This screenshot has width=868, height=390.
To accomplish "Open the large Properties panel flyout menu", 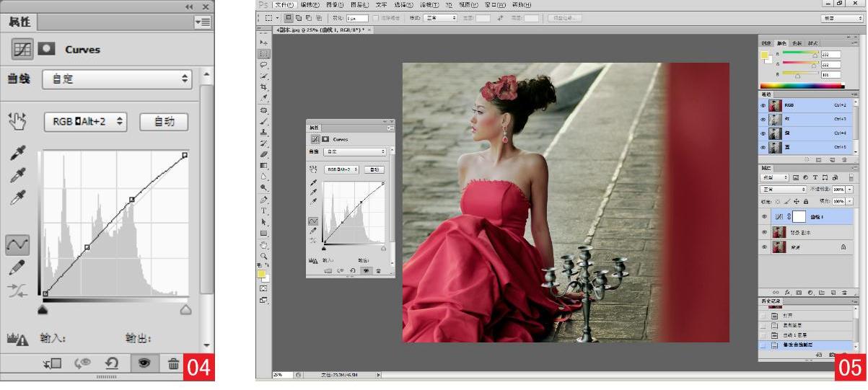I will click(203, 23).
